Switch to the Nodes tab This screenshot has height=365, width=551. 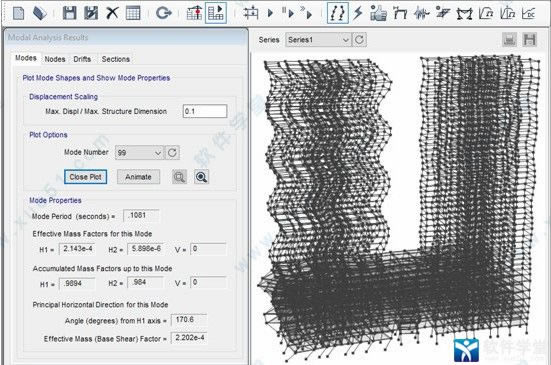pyautogui.click(x=55, y=59)
